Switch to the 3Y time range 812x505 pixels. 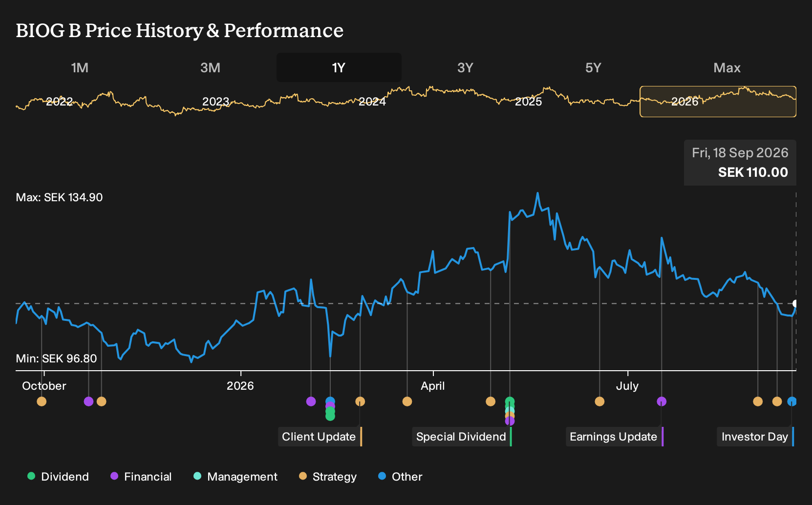(x=465, y=68)
